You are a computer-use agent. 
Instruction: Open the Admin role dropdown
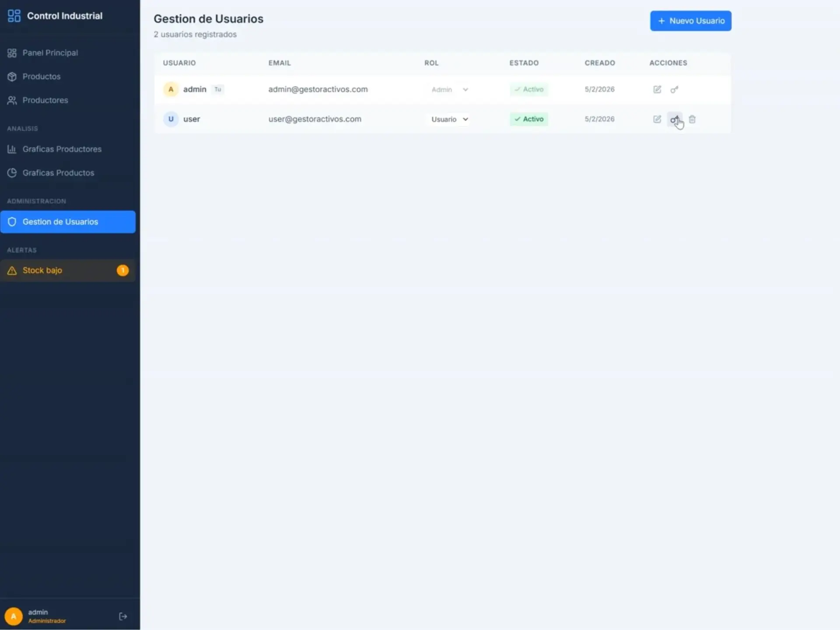(x=449, y=90)
